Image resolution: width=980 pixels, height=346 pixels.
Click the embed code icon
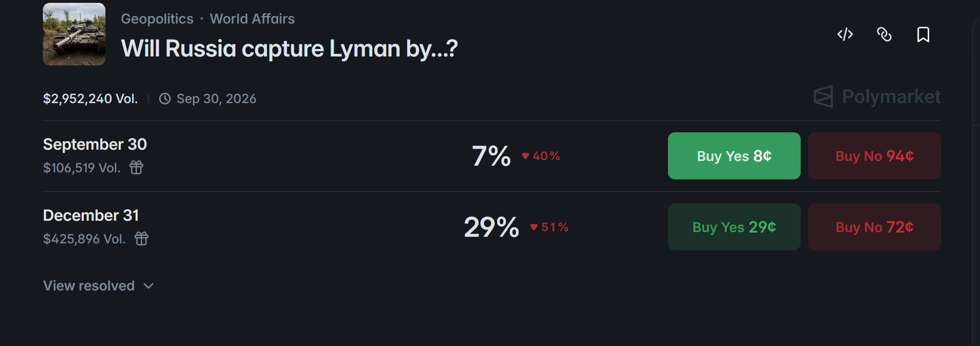point(845,34)
